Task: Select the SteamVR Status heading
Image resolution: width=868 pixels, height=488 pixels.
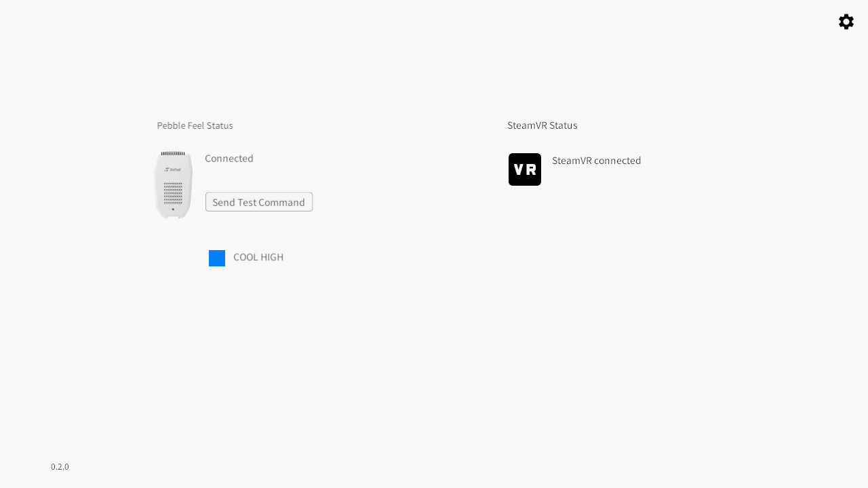Action: point(542,125)
